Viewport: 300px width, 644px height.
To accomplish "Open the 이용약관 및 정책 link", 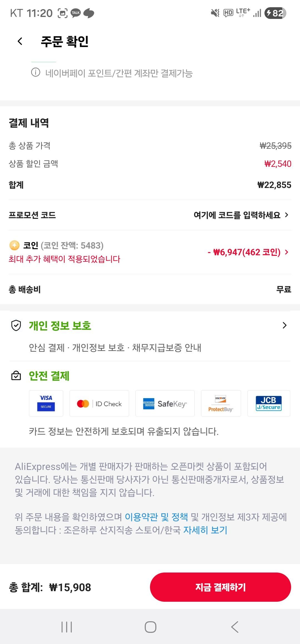I will 156,517.
